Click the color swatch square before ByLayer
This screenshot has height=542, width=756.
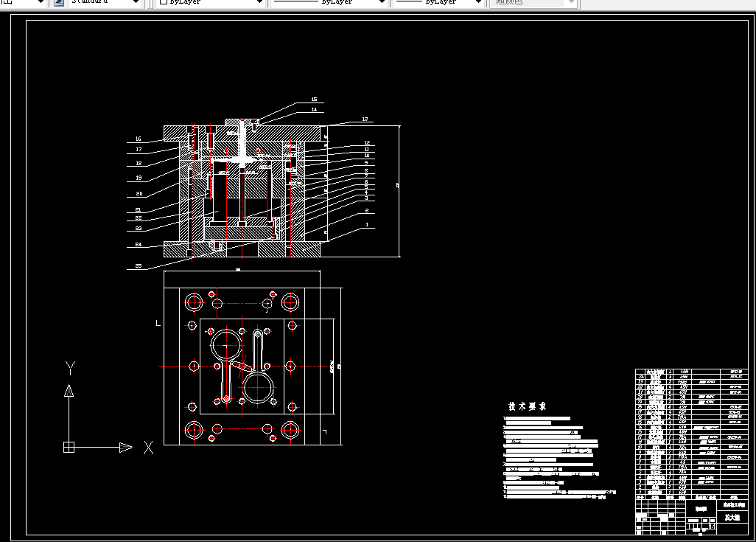click(x=164, y=2)
